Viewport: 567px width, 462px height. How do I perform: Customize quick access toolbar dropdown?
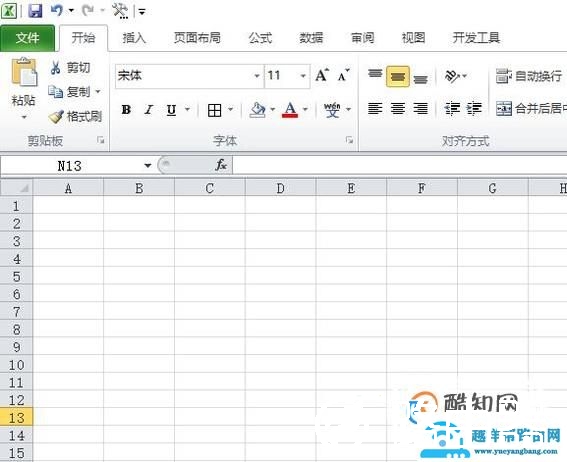[142, 12]
